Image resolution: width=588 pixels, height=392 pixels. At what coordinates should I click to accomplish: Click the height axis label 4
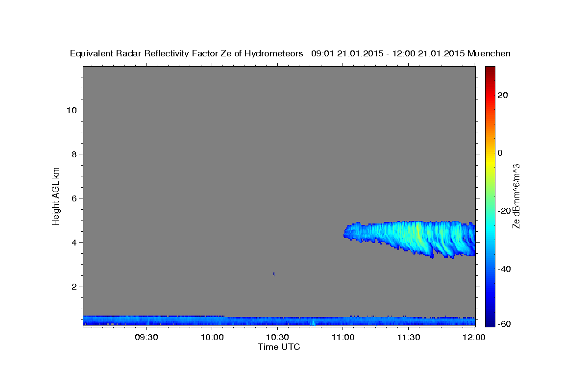click(x=74, y=242)
